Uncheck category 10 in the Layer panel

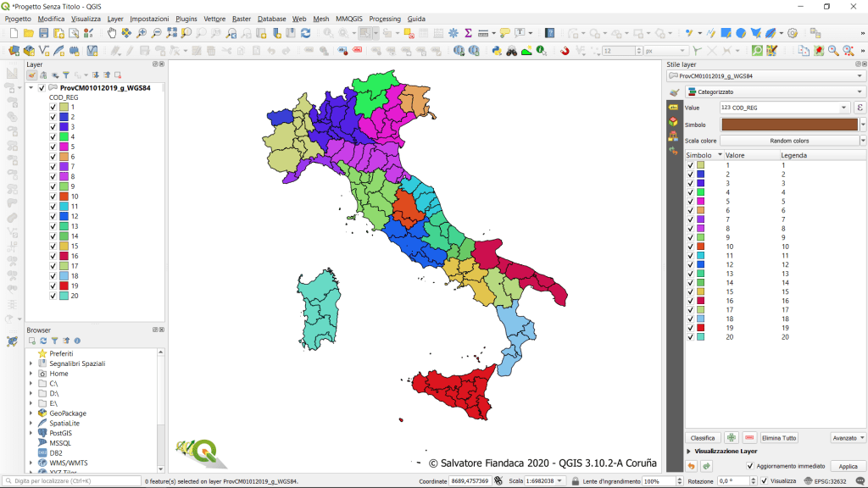pos(53,197)
